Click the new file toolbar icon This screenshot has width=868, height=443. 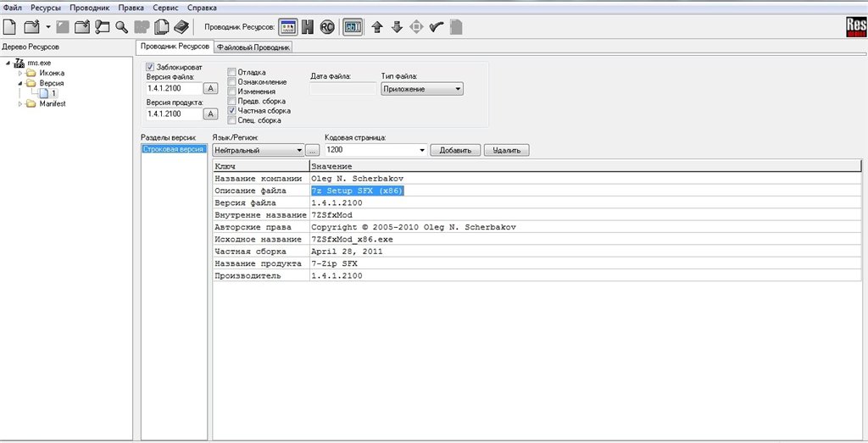[x=9, y=26]
